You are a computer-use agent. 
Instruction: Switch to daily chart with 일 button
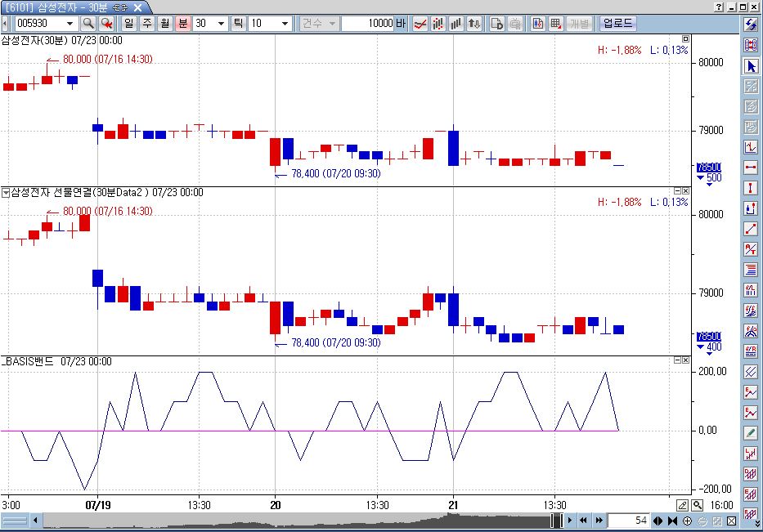130,24
